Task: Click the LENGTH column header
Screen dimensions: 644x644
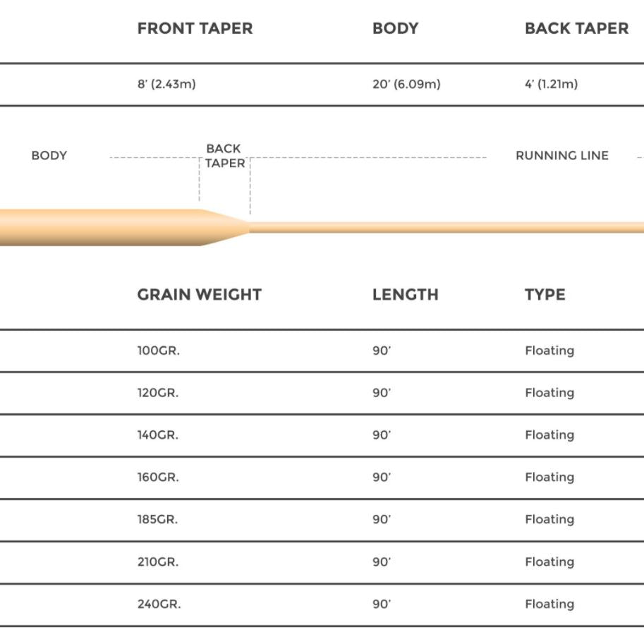Action: 405,295
